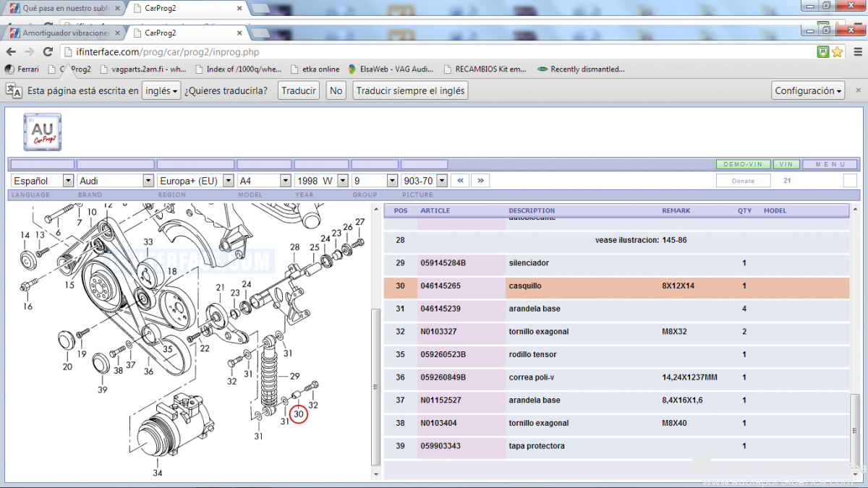Click the DEMO-VIN button
Screen dimensions: 868x488
[x=743, y=165]
